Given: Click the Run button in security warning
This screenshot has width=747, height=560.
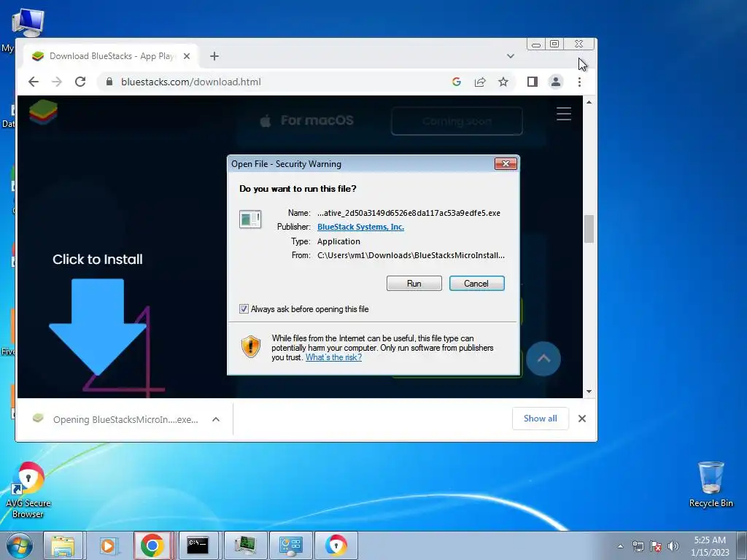Looking at the screenshot, I should click(414, 284).
